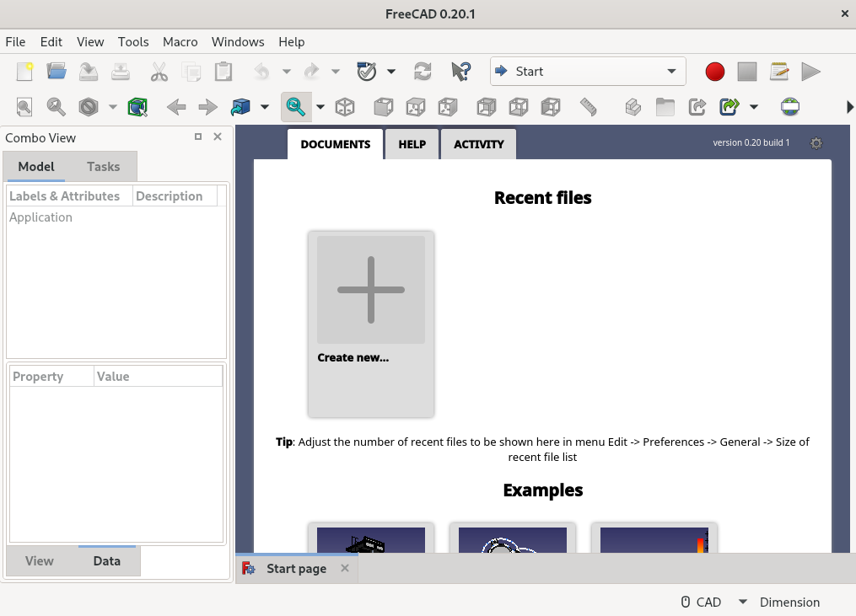Open a document from file
Image resolution: width=856 pixels, height=616 pixels.
tap(56, 71)
